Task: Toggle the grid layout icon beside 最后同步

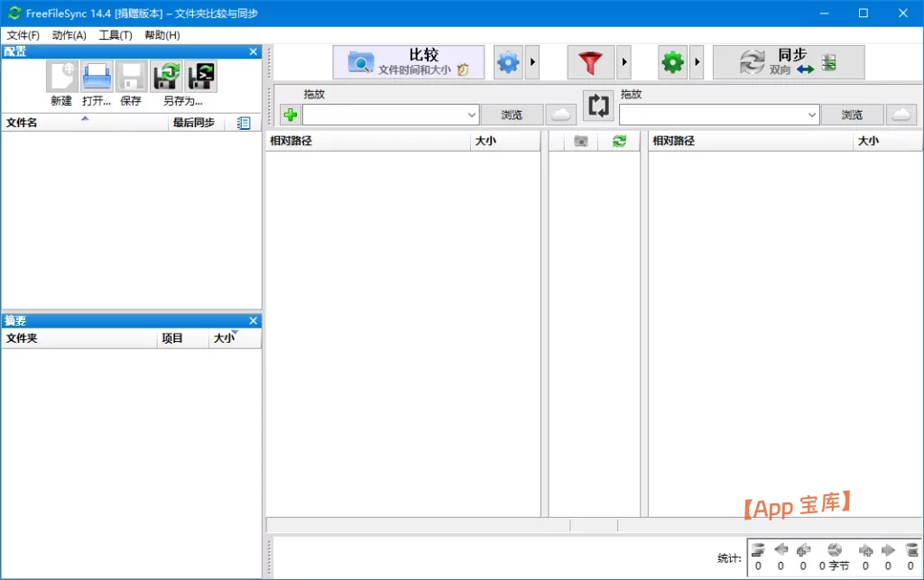Action: [243, 123]
